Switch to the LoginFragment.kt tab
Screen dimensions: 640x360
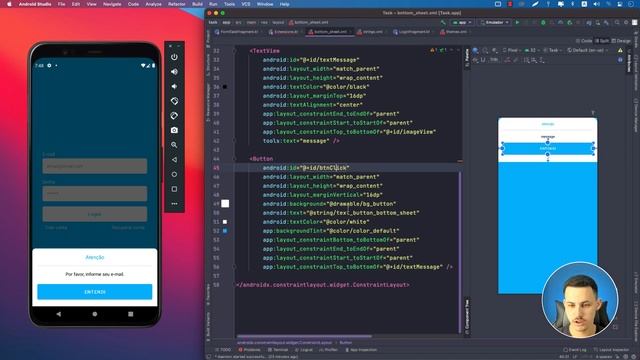(414, 32)
